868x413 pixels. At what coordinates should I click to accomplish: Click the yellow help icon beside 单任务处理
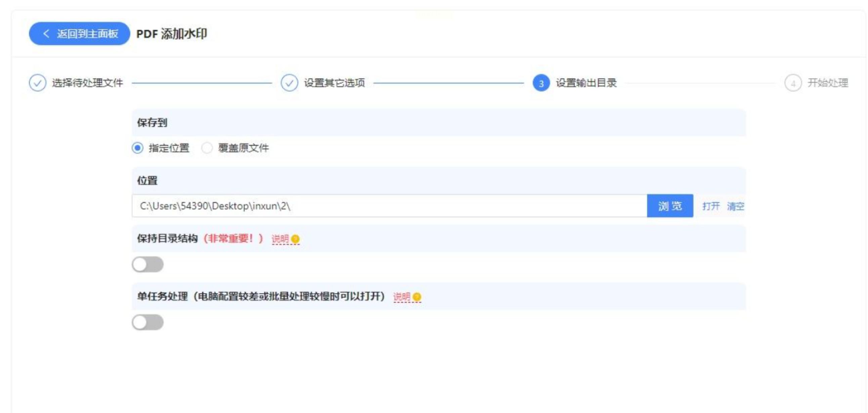pos(417,297)
